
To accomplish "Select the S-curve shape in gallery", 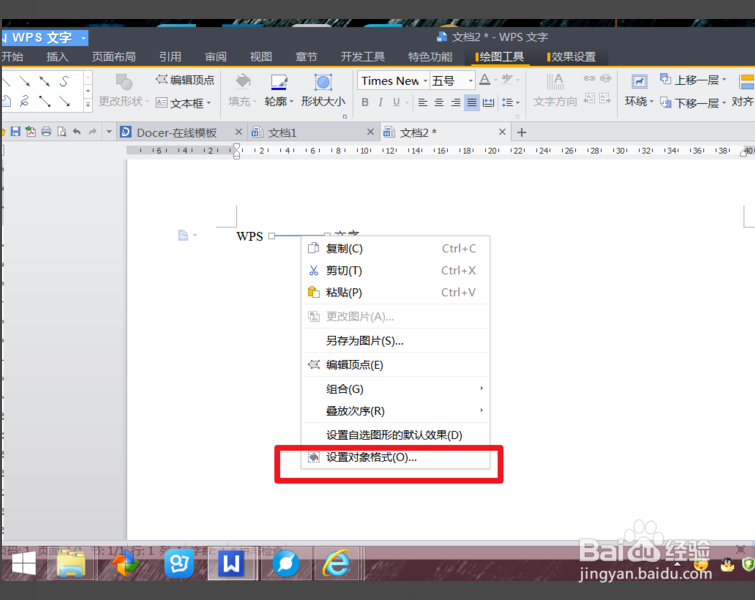I will coord(64,81).
